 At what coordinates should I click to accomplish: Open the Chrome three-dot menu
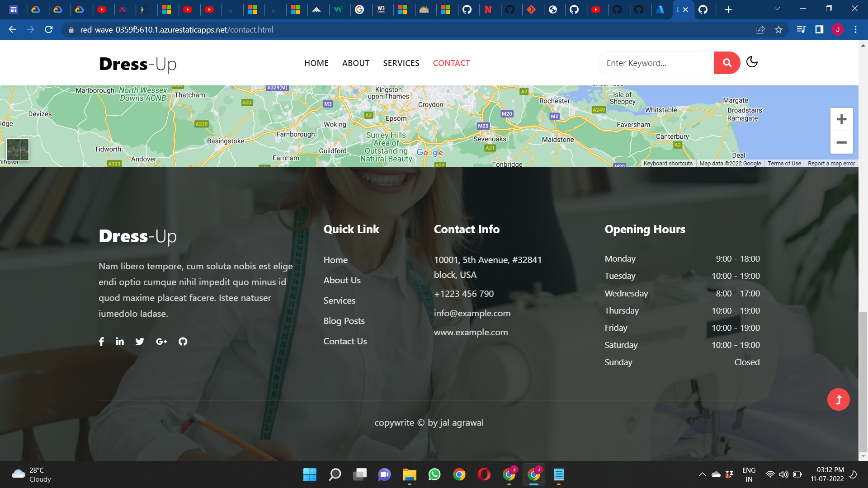855,30
